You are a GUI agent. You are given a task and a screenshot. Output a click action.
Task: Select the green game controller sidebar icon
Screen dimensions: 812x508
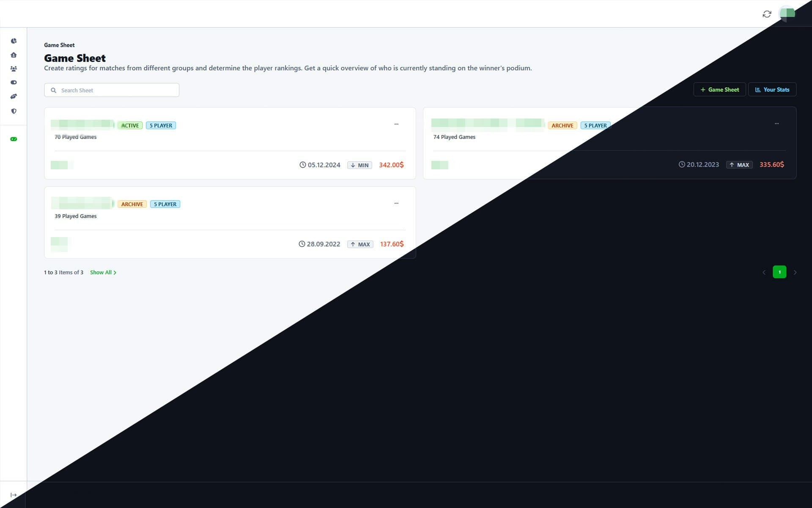[x=14, y=138]
